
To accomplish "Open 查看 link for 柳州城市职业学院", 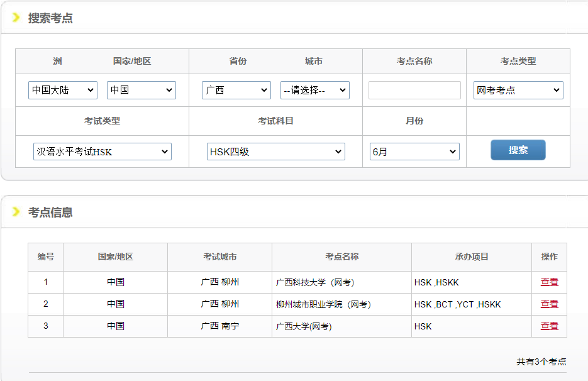I will 549,304.
